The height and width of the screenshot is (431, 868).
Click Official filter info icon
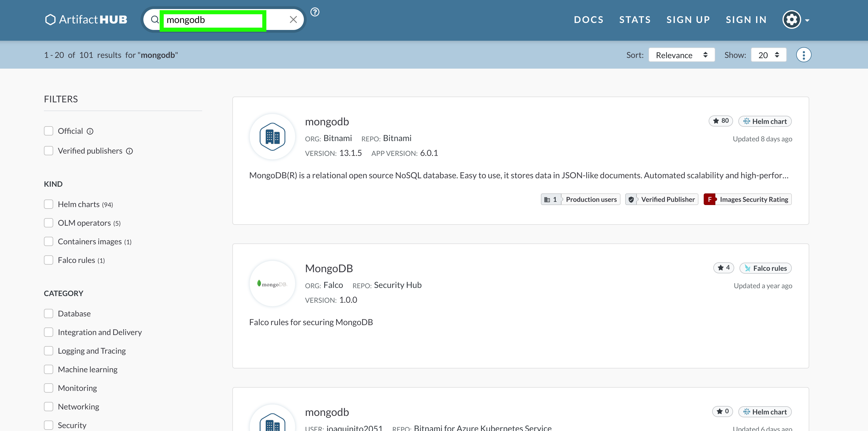[90, 131]
